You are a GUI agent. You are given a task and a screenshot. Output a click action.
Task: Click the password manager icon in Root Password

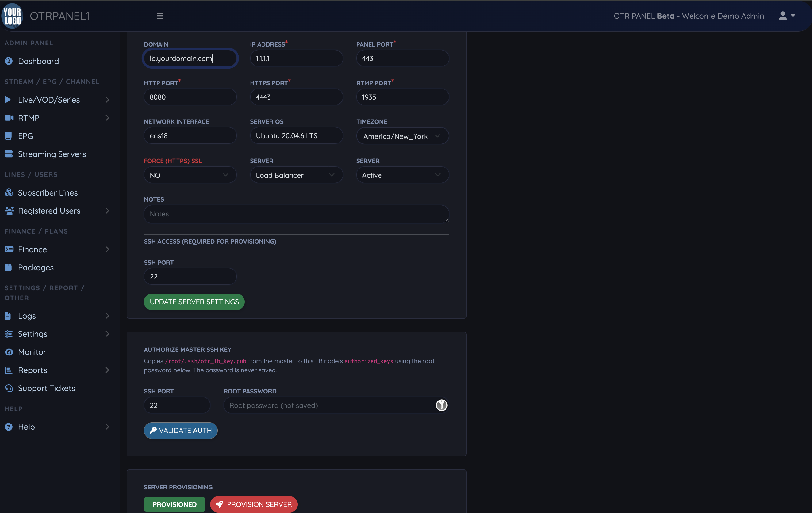pos(441,405)
